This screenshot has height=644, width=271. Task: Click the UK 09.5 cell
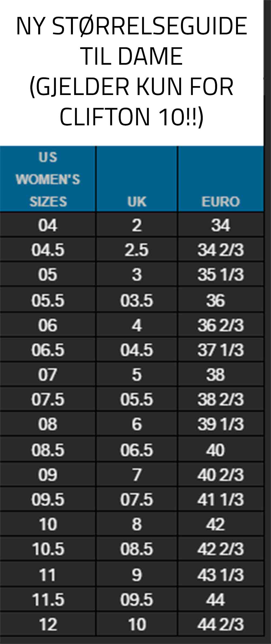pos(137,599)
